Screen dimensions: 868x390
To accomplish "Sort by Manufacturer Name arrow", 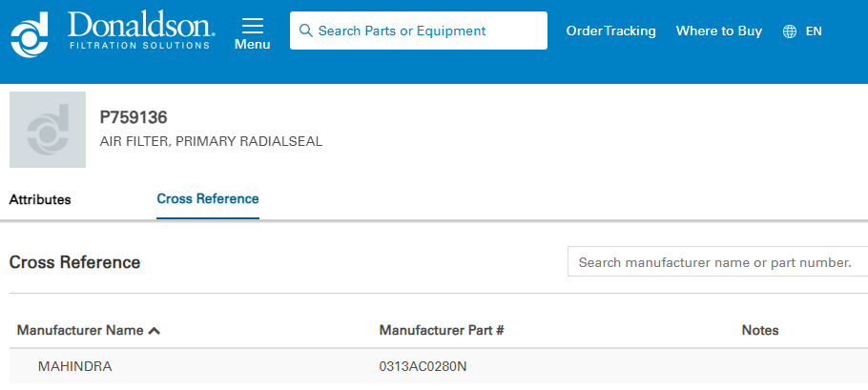I will pyautogui.click(x=155, y=331).
